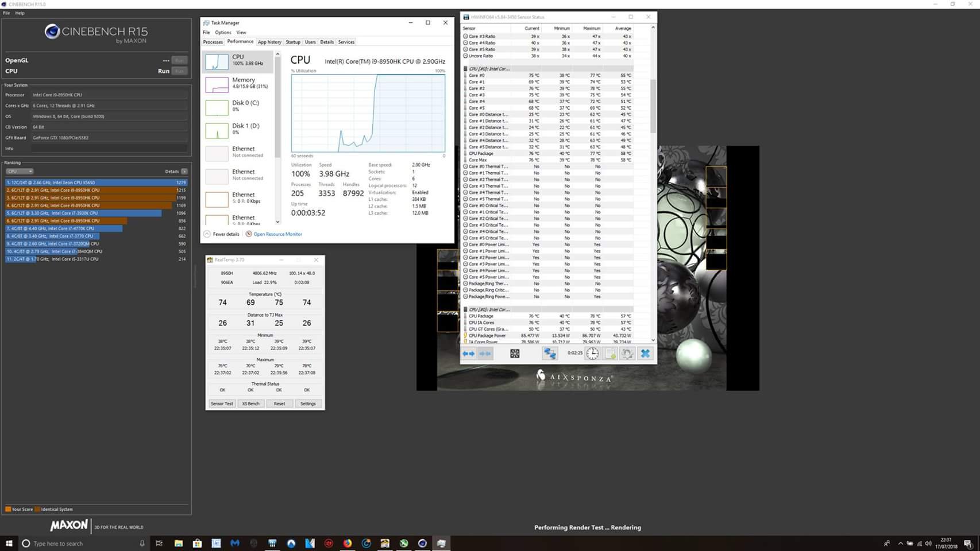The image size is (980, 551).
Task: Click Fewer details in Task Manager
Action: [x=226, y=234]
